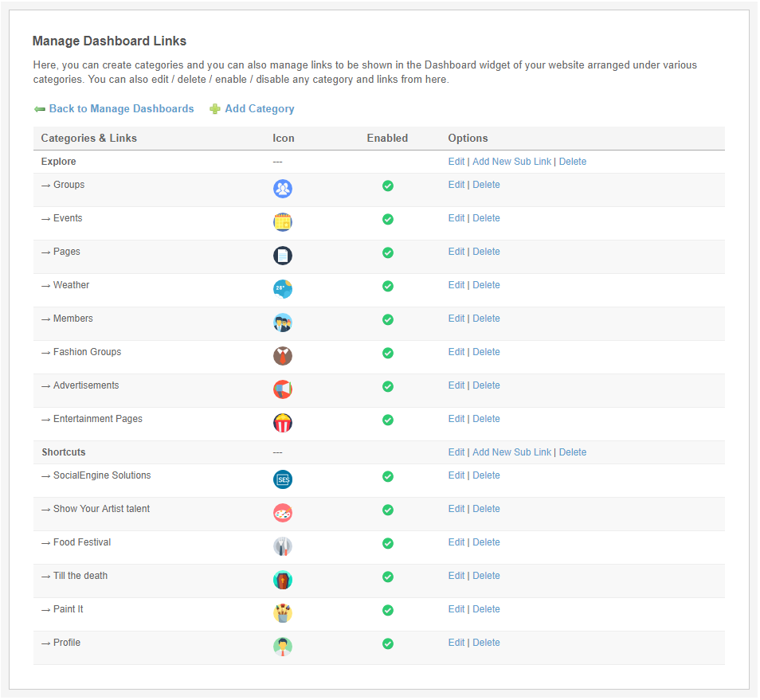Click the Weather row icon
760x700 pixels.
point(282,289)
